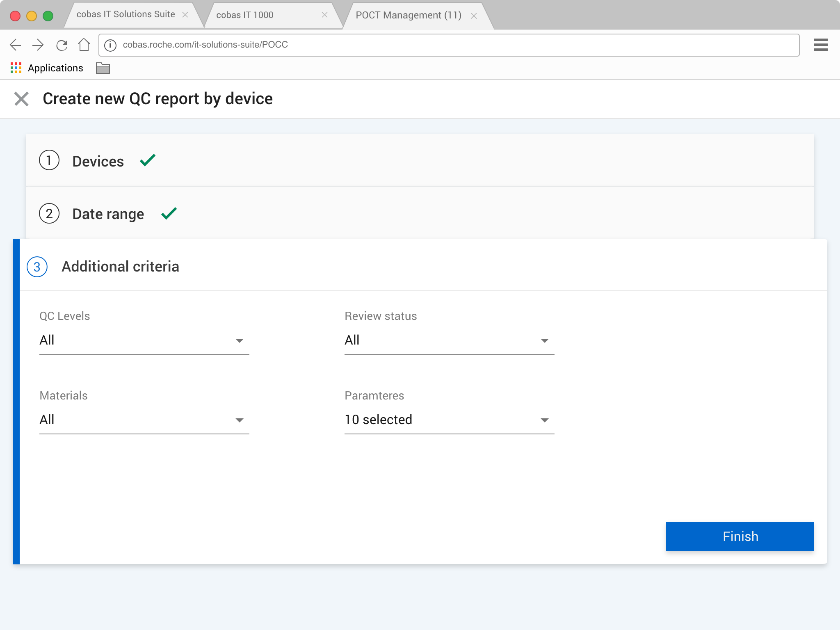The width and height of the screenshot is (840, 630).
Task: Open the Devices step header
Action: click(x=98, y=161)
